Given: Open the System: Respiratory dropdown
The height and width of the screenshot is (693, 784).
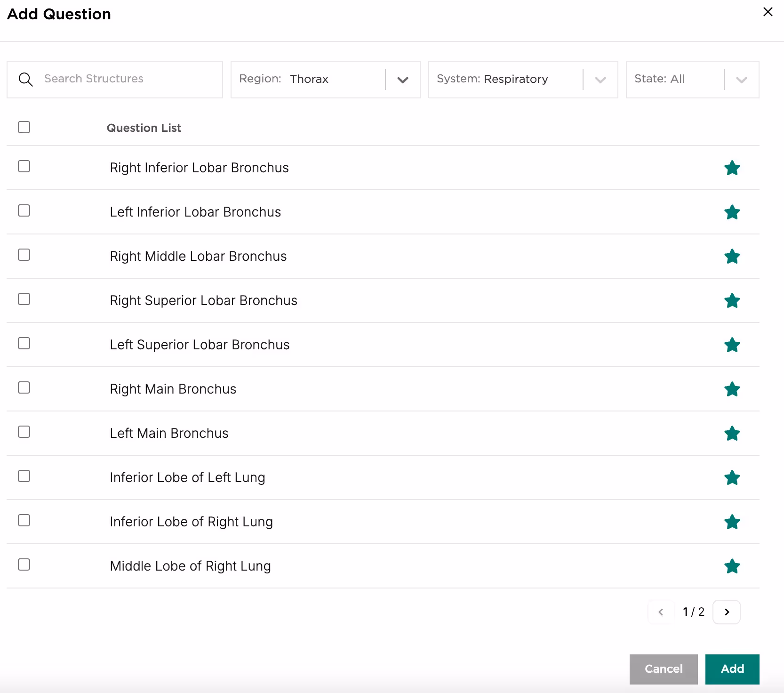Looking at the screenshot, I should pos(523,80).
